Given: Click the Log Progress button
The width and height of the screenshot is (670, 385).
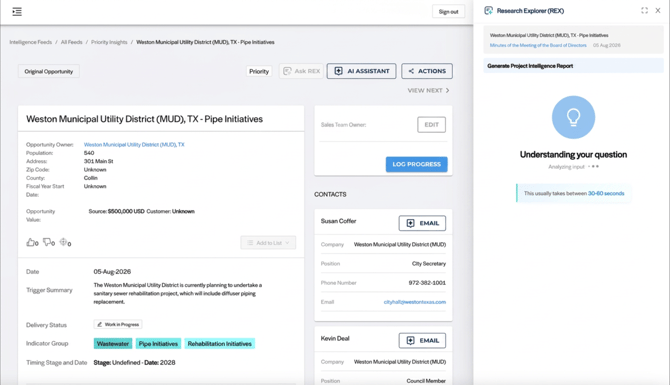Looking at the screenshot, I should click(x=417, y=165).
